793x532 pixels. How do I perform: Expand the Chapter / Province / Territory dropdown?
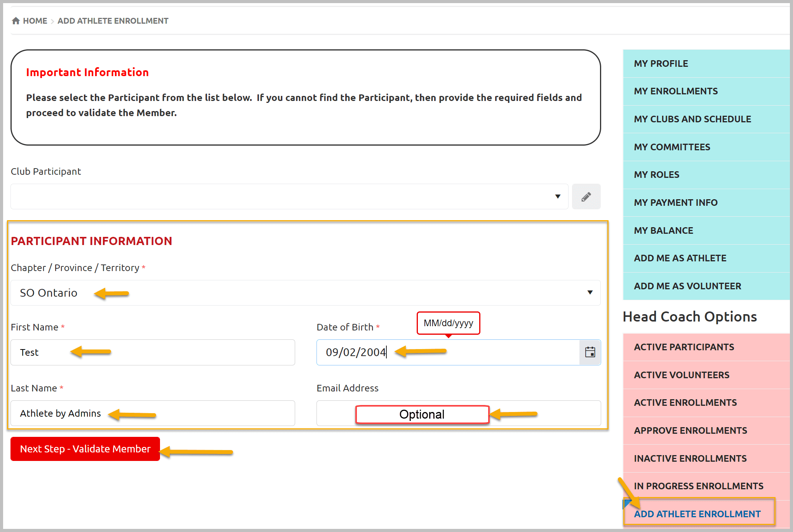tap(306, 293)
